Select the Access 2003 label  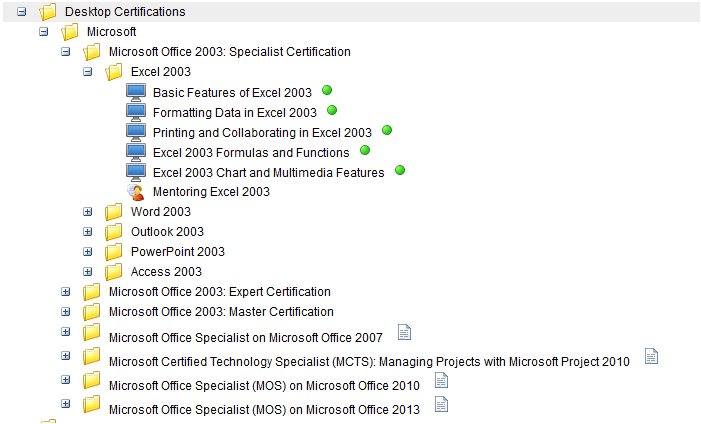(166, 272)
